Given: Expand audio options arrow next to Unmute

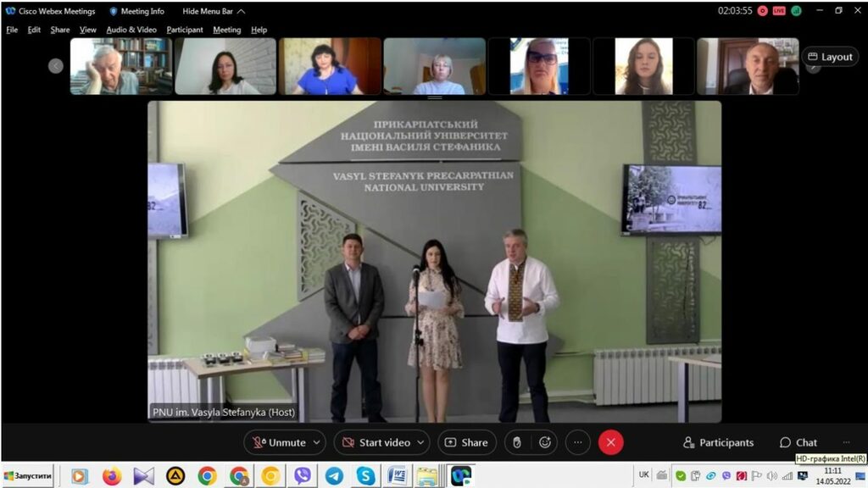Looking at the screenshot, I should 317,442.
